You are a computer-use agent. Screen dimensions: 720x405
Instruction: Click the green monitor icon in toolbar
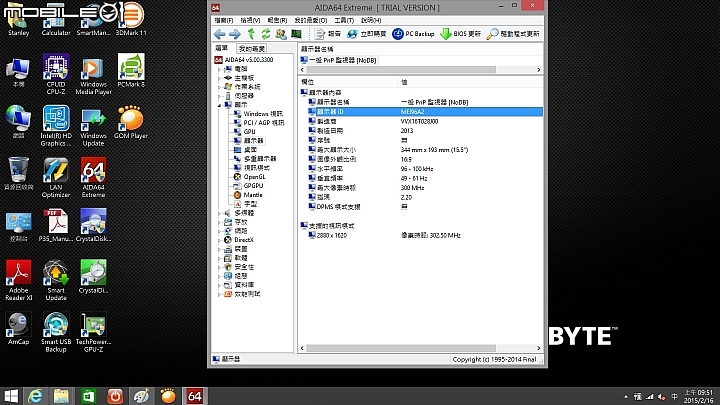[296, 34]
